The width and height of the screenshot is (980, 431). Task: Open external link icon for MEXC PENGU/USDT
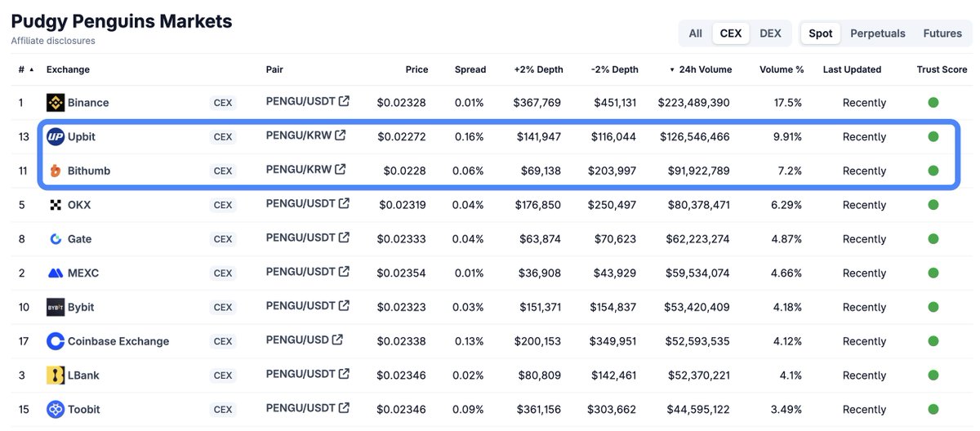tap(344, 272)
